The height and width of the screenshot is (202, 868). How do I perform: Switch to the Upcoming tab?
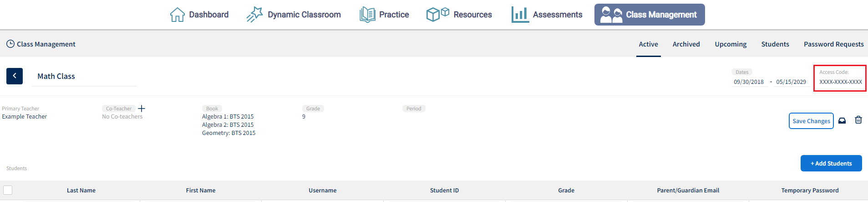731,44
